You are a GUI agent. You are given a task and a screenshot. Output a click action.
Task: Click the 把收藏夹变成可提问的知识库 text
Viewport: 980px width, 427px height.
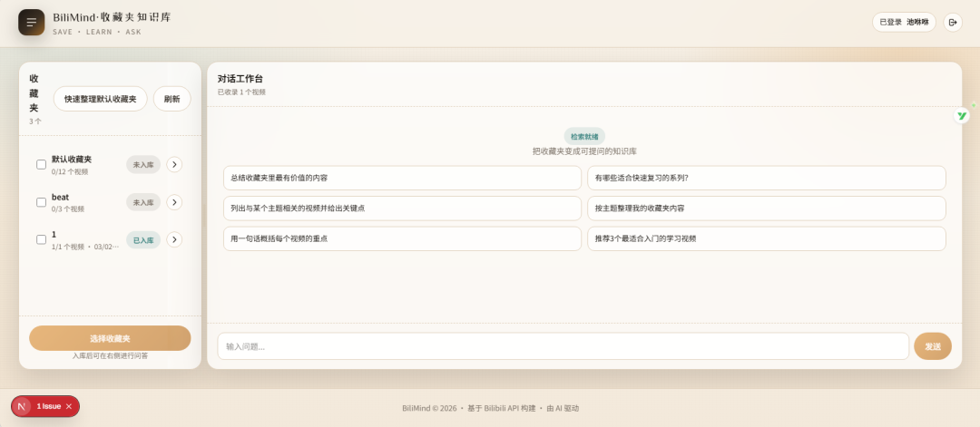[x=584, y=151]
